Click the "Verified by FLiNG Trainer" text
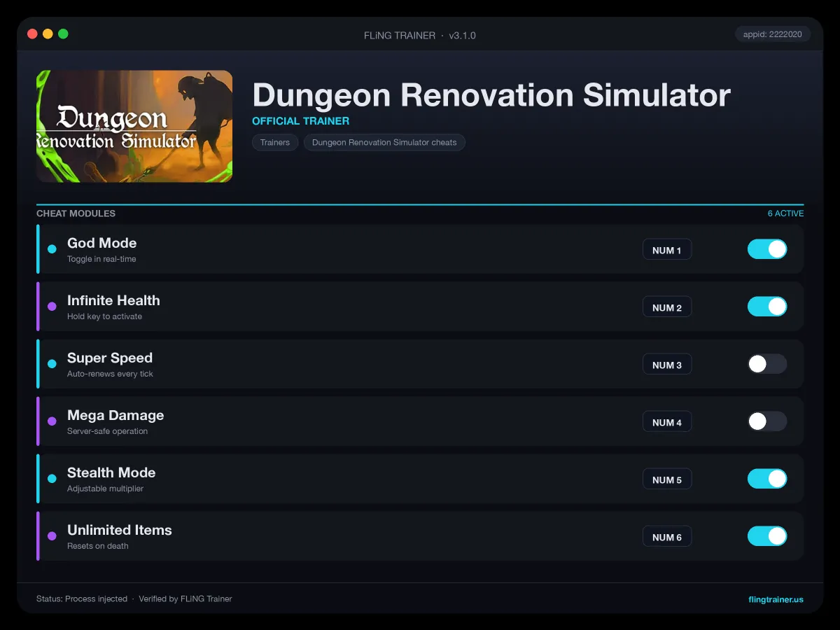 pos(185,599)
